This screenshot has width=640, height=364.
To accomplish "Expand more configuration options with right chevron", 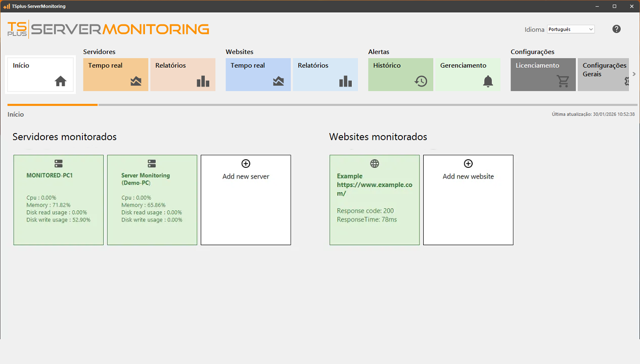I will coord(634,73).
